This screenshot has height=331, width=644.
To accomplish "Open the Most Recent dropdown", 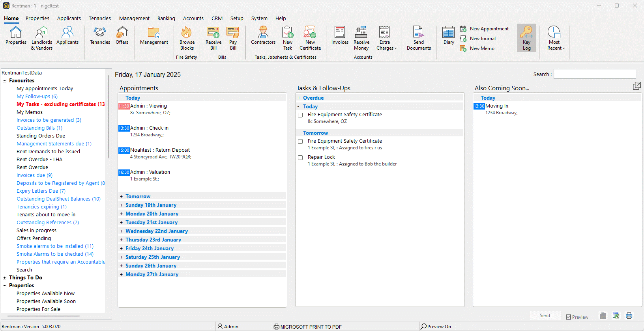I will (x=556, y=39).
